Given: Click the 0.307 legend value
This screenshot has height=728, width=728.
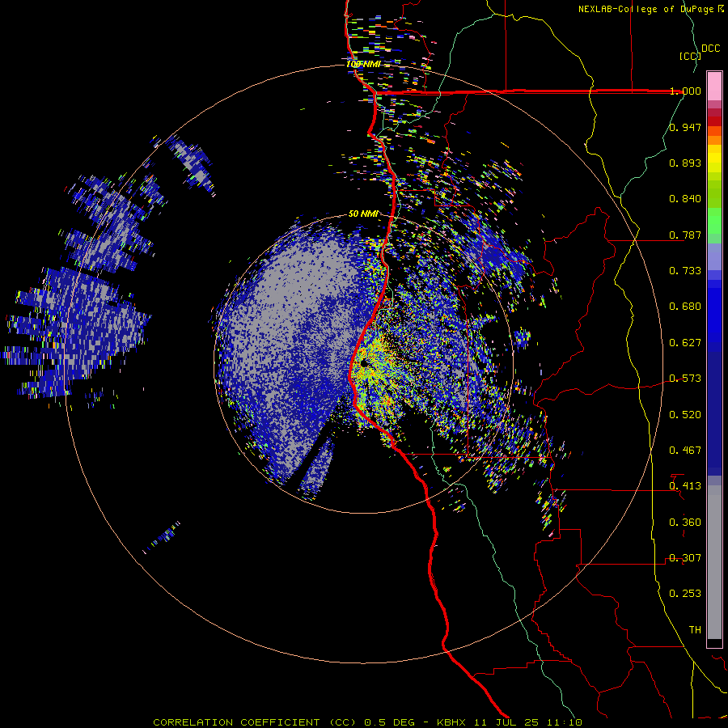Looking at the screenshot, I should pyautogui.click(x=685, y=558).
